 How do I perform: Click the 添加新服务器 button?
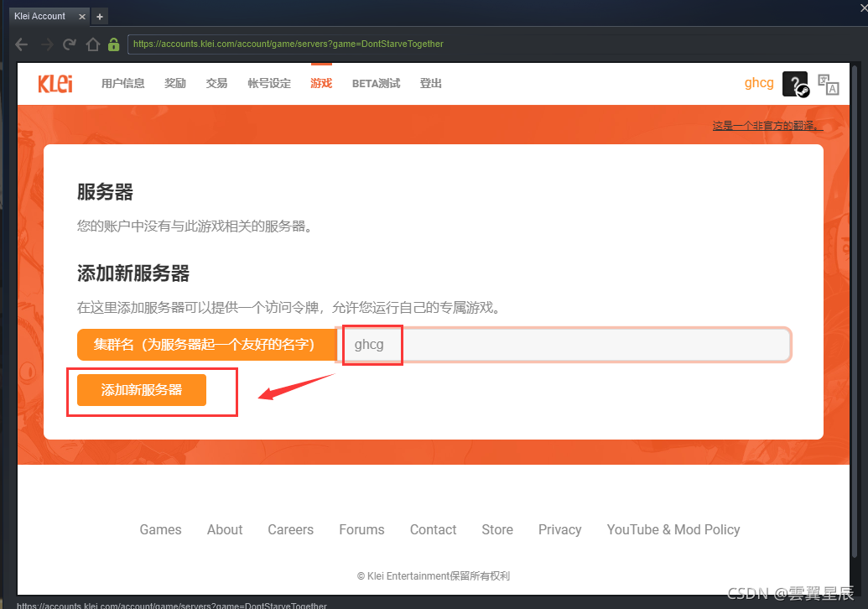pyautogui.click(x=142, y=390)
